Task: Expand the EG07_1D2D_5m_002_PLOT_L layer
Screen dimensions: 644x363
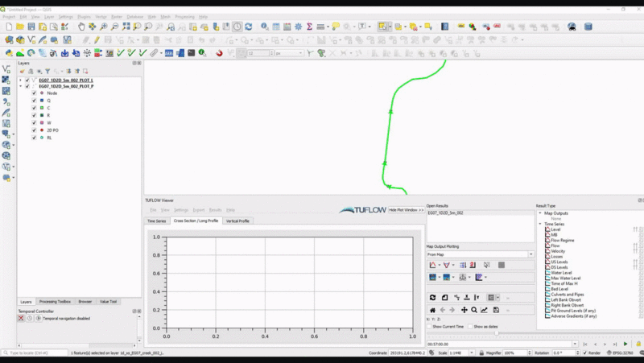Action: [20, 80]
